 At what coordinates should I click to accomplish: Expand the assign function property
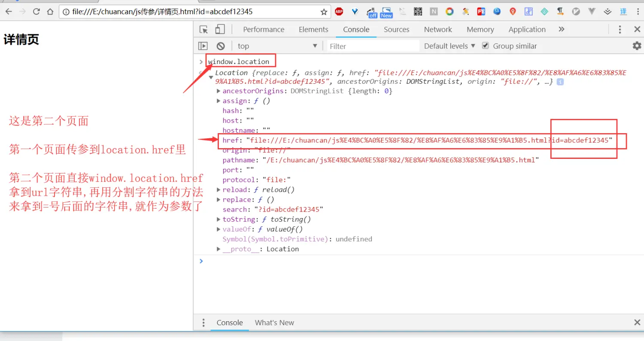click(219, 100)
